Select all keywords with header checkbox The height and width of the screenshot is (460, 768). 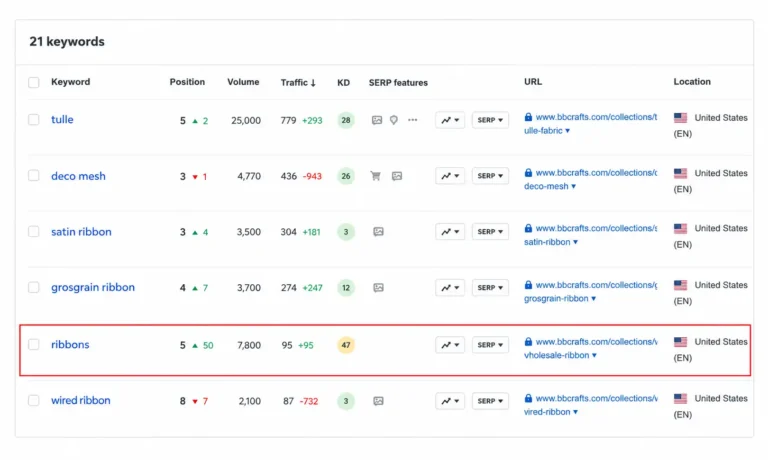(33, 82)
